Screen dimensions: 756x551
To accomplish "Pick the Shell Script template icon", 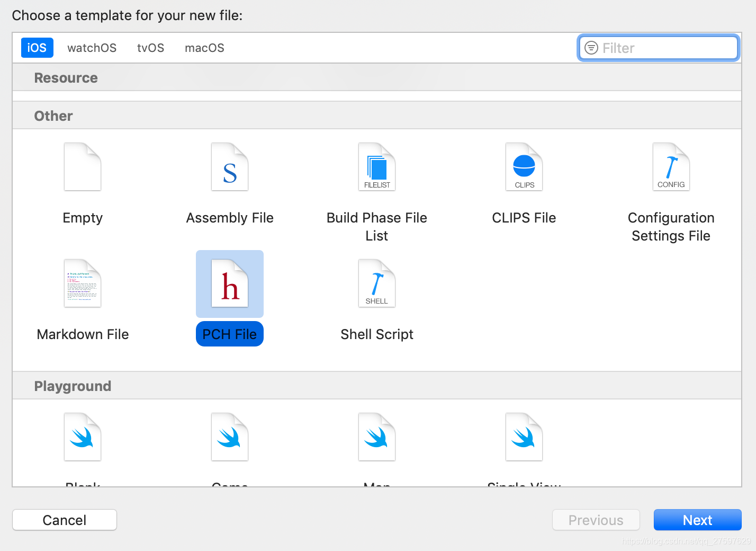I will pyautogui.click(x=377, y=283).
